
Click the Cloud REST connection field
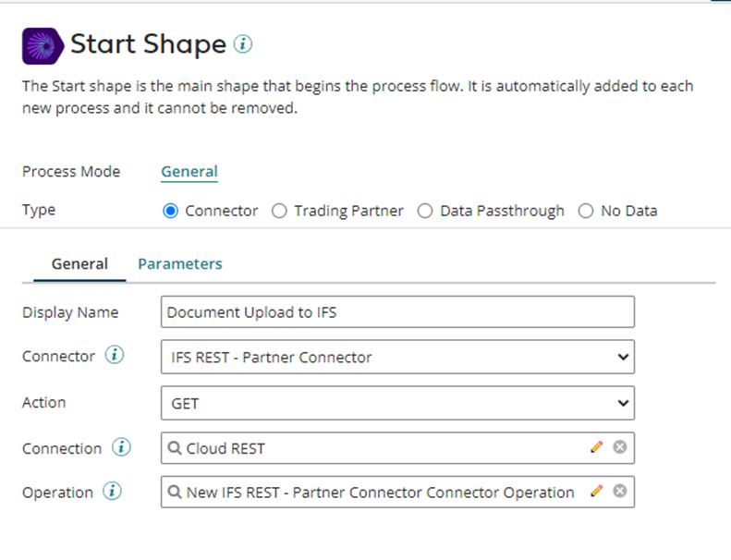tap(397, 447)
